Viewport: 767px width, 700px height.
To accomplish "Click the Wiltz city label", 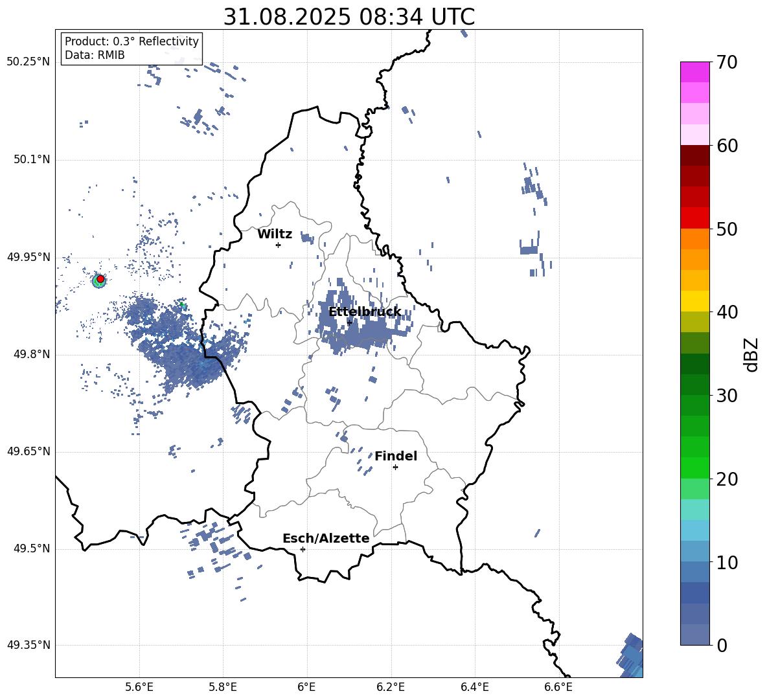I will 275,234.
